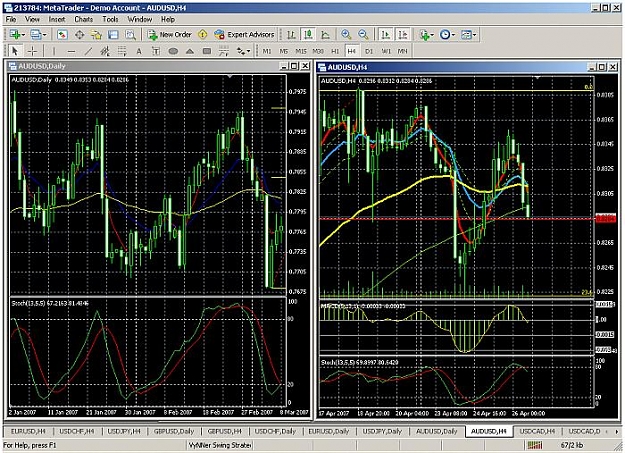The height and width of the screenshot is (453, 625).
Task: Switch to USDCAD,H4 chart tab
Action: tap(537, 431)
